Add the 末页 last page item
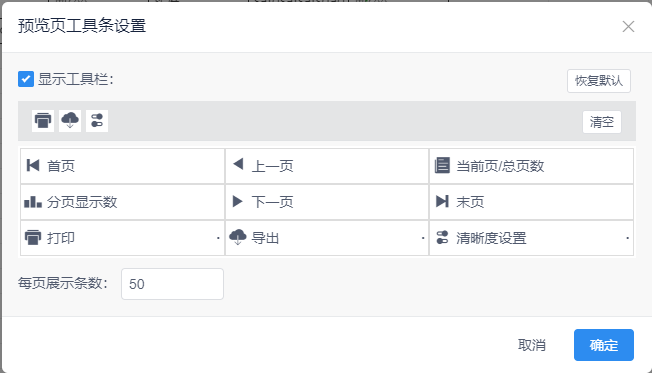 (531, 202)
